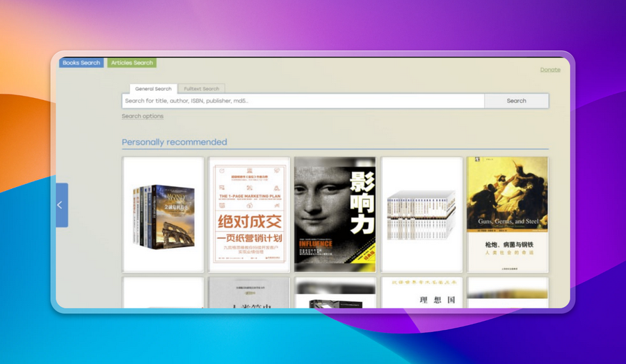Open the partially visible book below Guns, Germs, and Steel
This screenshot has height=364, width=626.
click(x=507, y=293)
